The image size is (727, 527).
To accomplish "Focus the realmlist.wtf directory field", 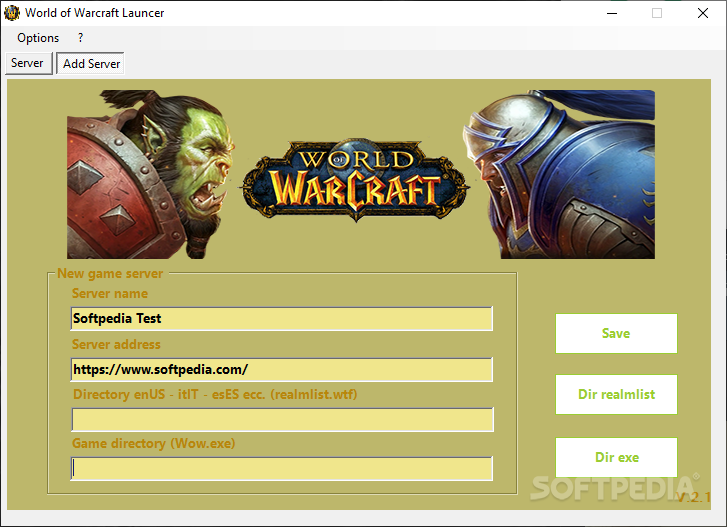I will [282, 419].
